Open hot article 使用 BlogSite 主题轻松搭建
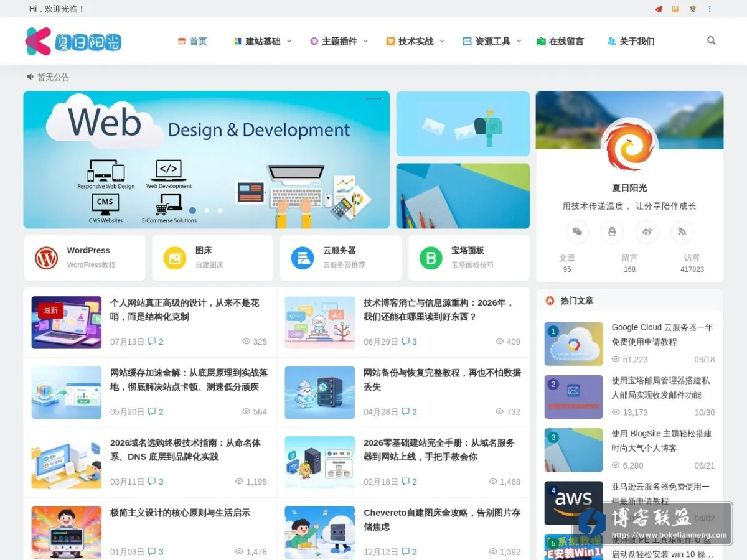Screen dimensions: 747x560 662,441
